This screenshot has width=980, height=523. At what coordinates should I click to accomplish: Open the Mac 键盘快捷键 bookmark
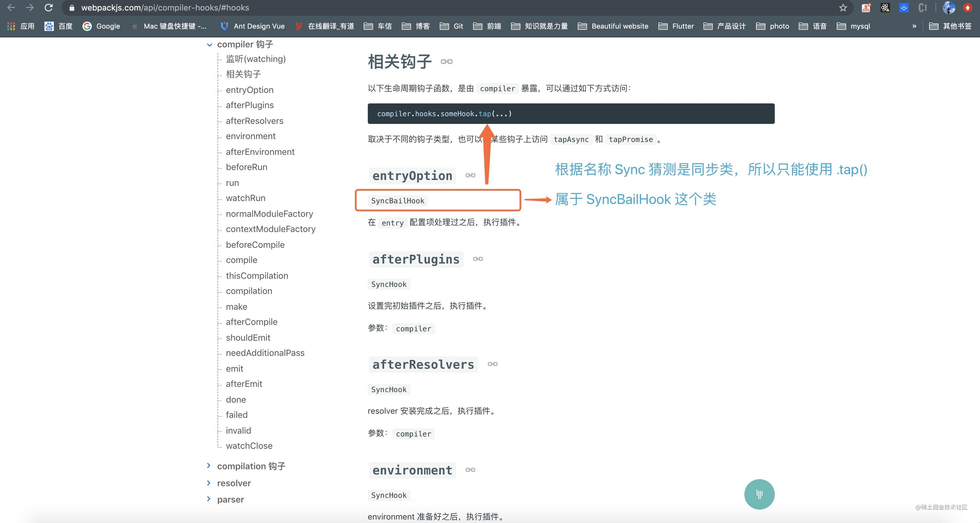pos(169,26)
